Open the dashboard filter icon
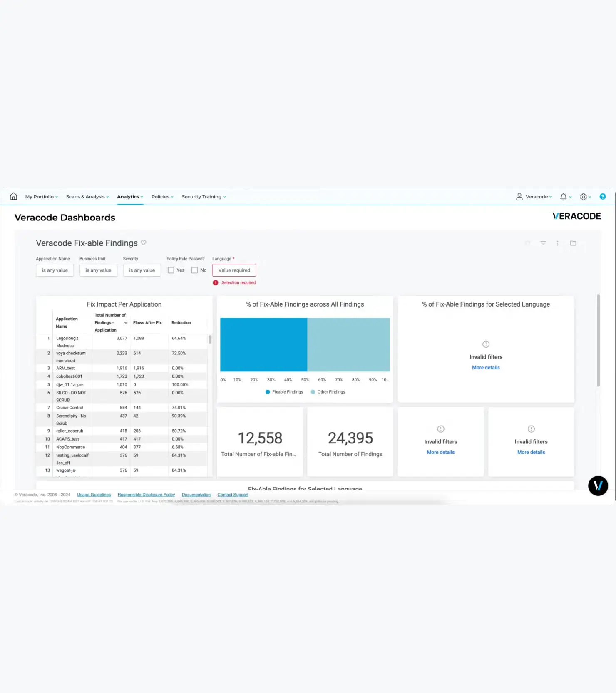Viewport: 616px width, 693px height. [x=543, y=243]
